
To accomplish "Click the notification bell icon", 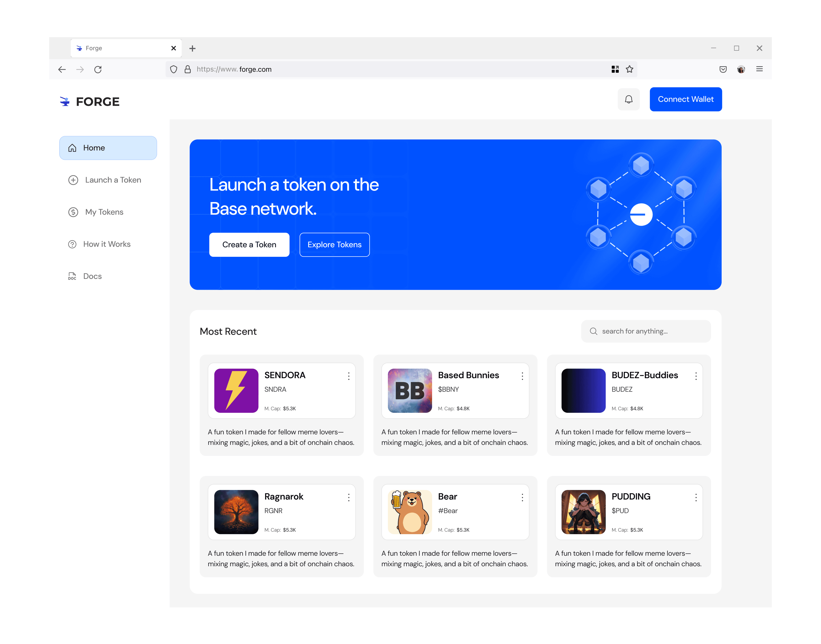I will click(629, 99).
